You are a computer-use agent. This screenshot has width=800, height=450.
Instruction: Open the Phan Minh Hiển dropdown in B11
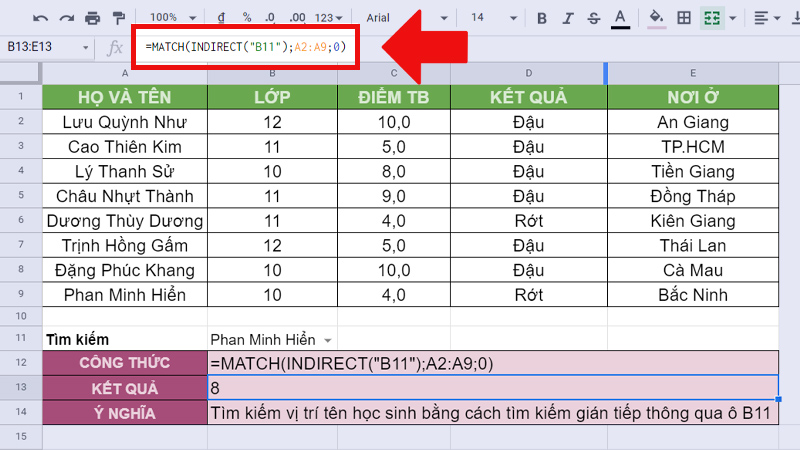pos(328,340)
